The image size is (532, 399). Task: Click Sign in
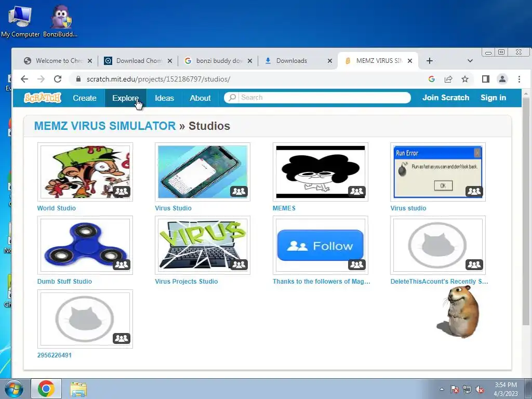[494, 97]
